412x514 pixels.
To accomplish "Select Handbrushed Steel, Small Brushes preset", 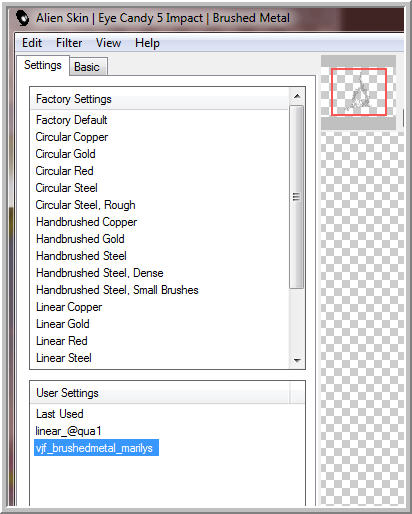I will [x=117, y=290].
